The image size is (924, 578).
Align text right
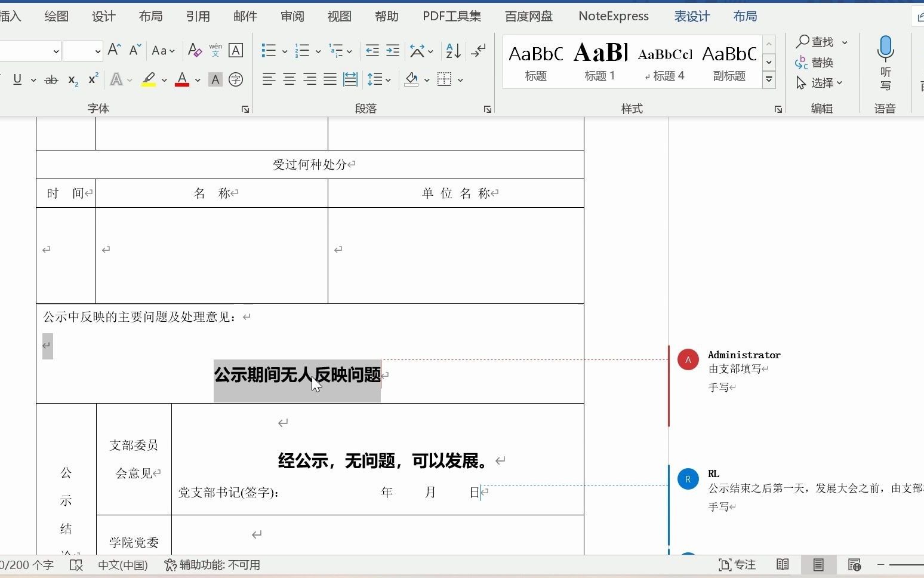point(310,79)
